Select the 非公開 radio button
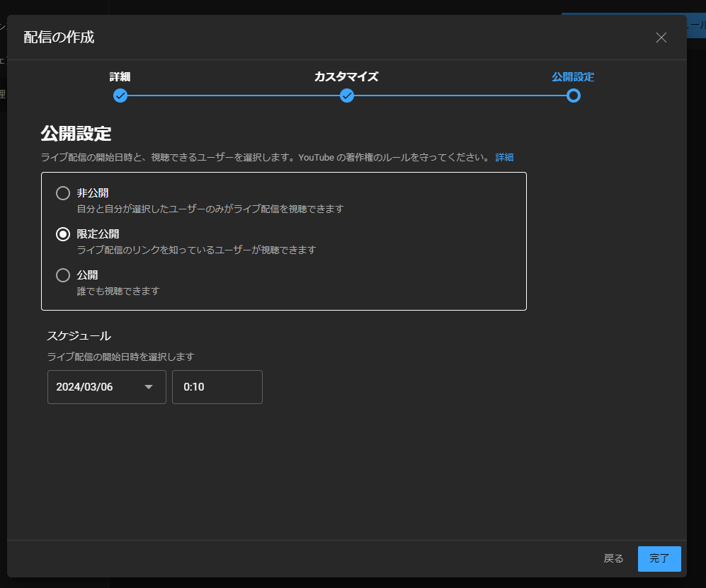706x588 pixels. (x=63, y=193)
